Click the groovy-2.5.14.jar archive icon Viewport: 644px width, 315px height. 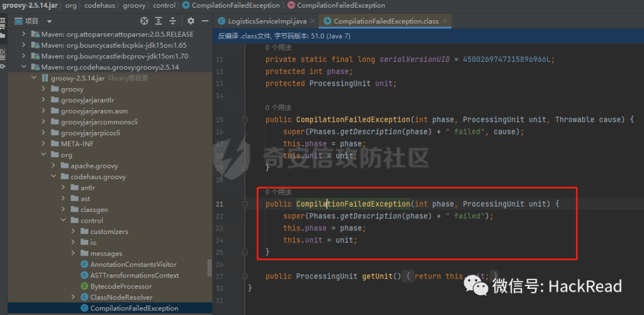click(44, 78)
